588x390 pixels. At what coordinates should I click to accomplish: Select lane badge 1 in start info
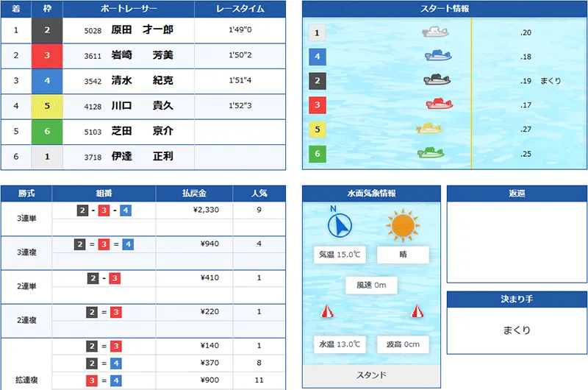tap(317, 32)
